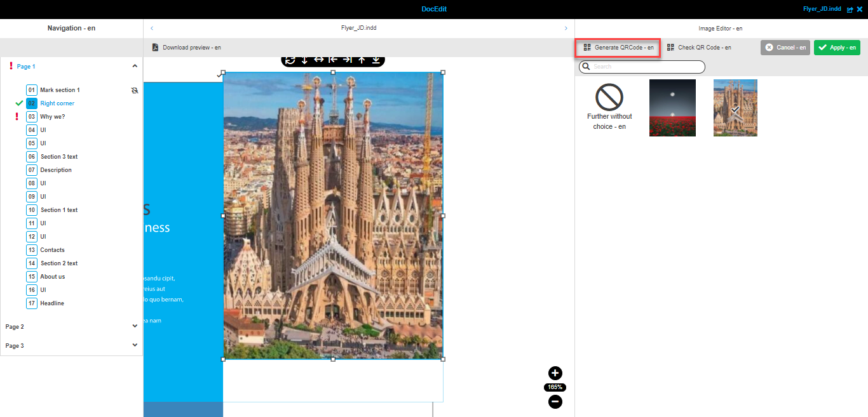Collapse the Page 1 section
Screen dimensions: 868x417
point(135,65)
